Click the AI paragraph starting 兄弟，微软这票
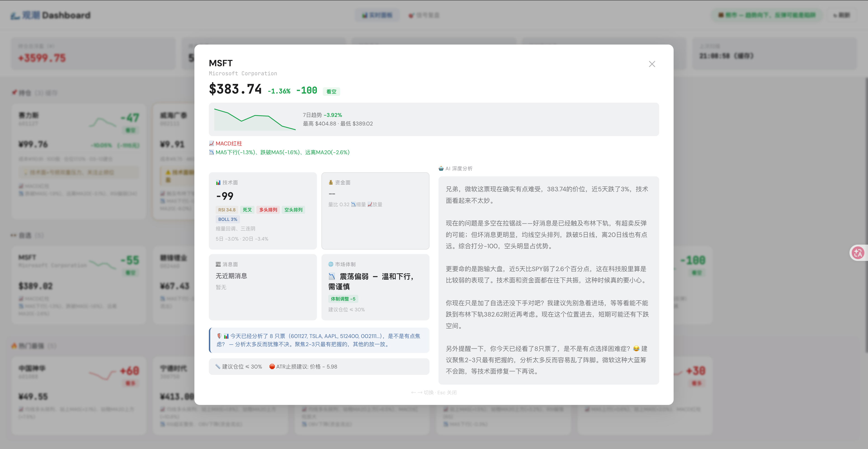 click(x=547, y=195)
